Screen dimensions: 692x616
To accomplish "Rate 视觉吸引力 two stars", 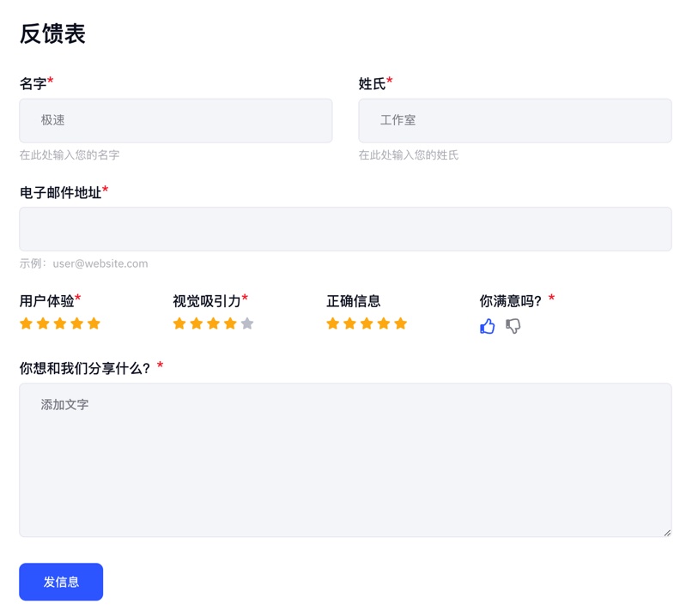I will (197, 323).
